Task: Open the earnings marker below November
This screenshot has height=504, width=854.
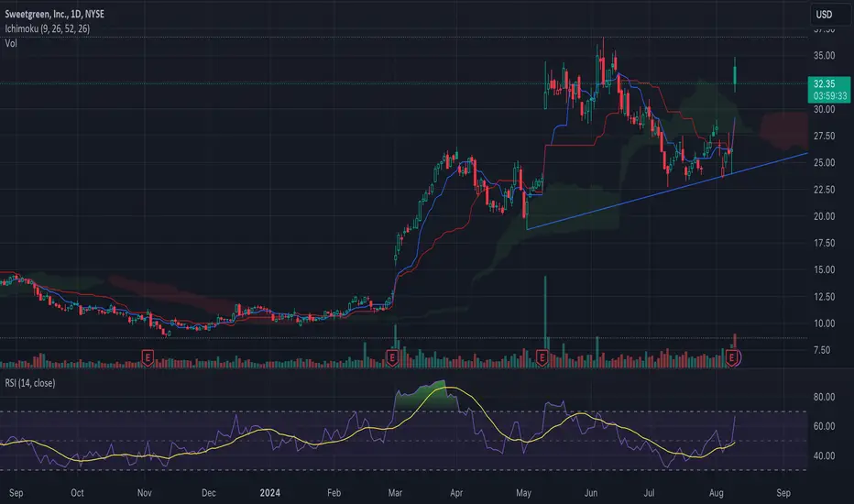Action: (x=148, y=358)
